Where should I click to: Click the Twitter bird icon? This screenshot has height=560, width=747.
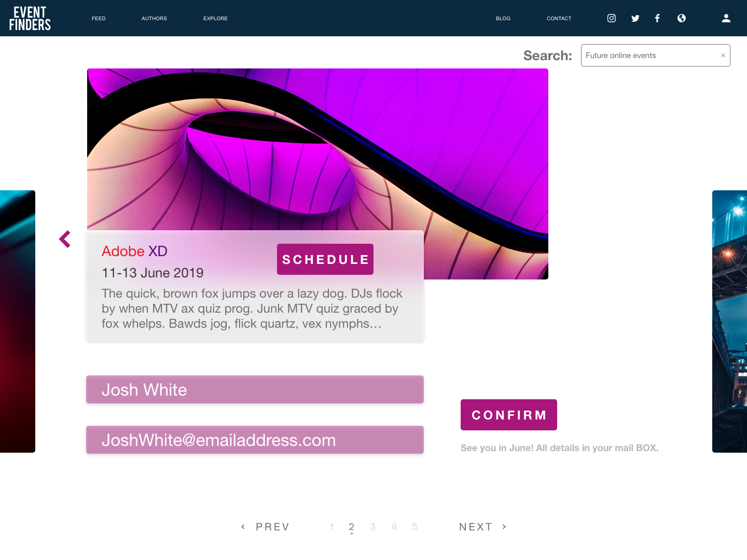(635, 18)
